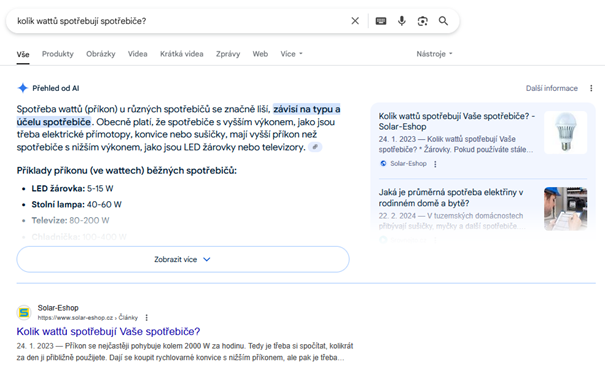Expand AI overview with Zobrazit více

183,259
